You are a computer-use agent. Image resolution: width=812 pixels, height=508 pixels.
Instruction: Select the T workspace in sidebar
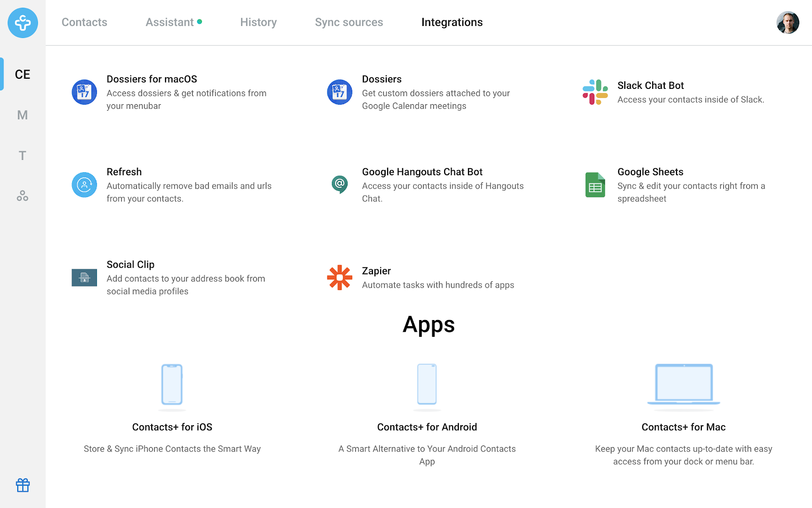pyautogui.click(x=23, y=155)
